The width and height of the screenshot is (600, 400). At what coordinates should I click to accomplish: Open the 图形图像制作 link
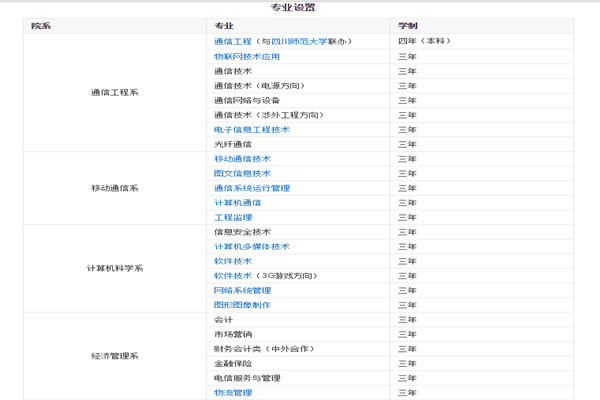[x=242, y=305]
